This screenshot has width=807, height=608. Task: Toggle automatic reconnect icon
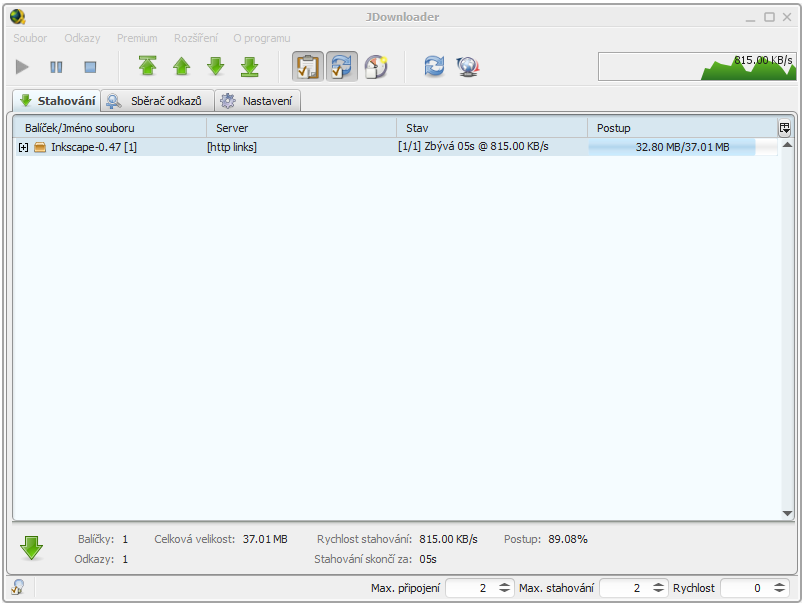(342, 66)
